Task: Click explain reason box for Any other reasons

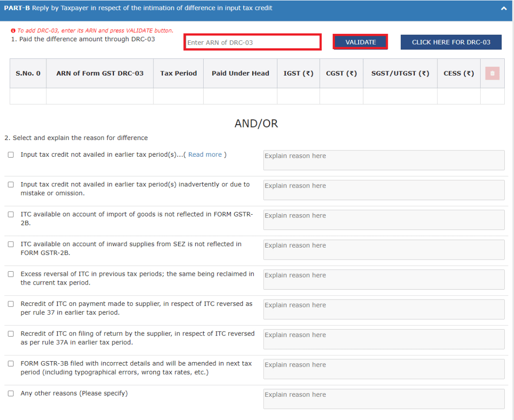Action: [384, 399]
